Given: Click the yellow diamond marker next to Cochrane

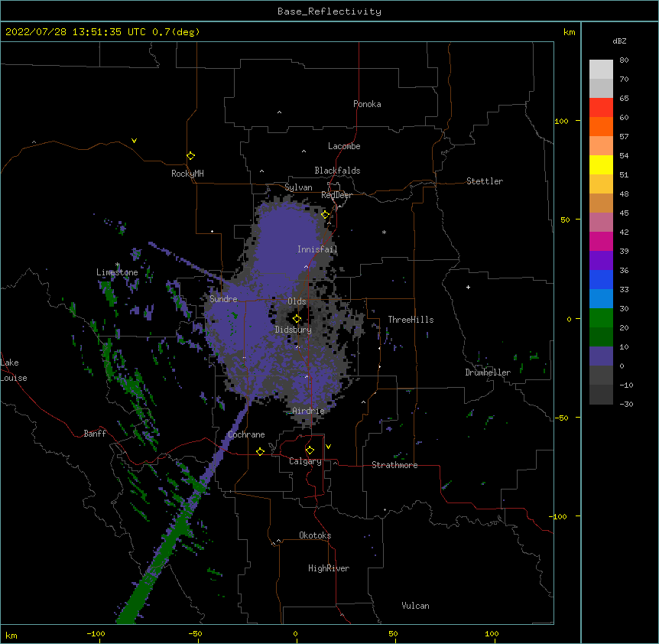Looking at the screenshot, I should coord(260,451).
